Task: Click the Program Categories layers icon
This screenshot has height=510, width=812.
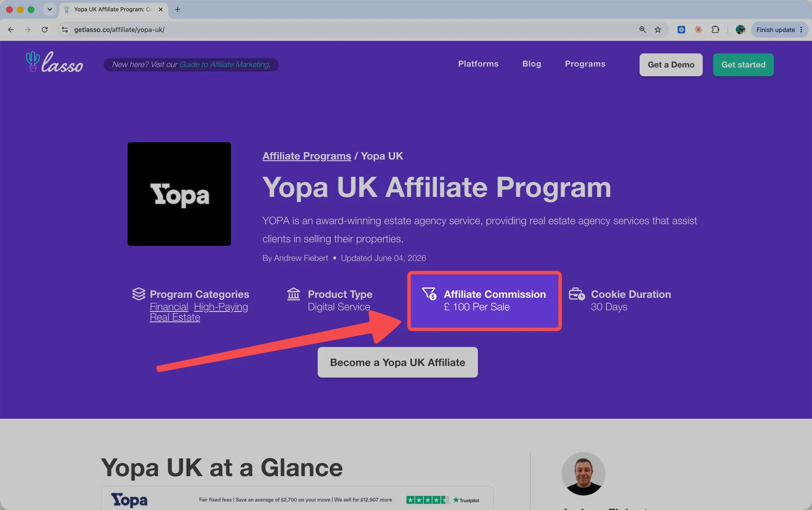Action: pyautogui.click(x=139, y=294)
